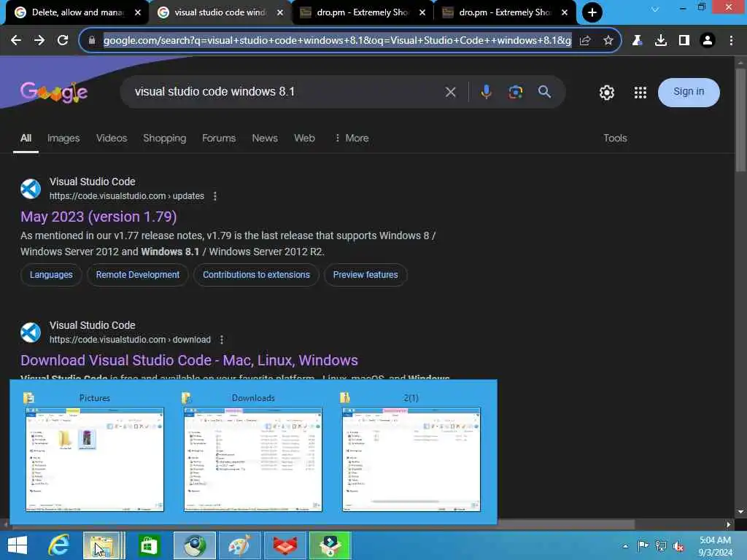The width and height of the screenshot is (747, 560).
Task: Select the News search filter
Action: (x=264, y=138)
